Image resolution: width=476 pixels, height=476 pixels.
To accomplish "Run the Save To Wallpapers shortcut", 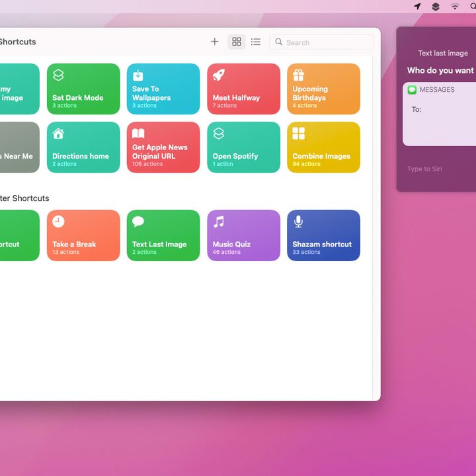I will pyautogui.click(x=163, y=89).
